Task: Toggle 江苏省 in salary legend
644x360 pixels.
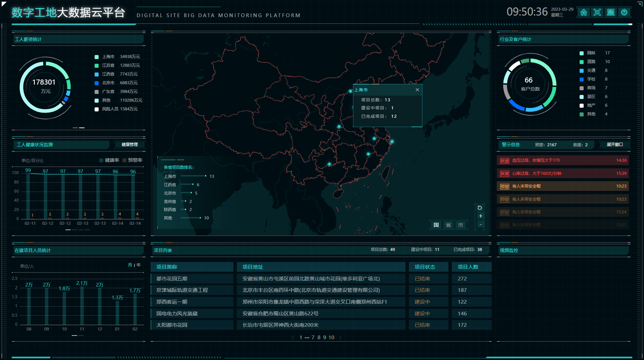Action: coord(117,65)
